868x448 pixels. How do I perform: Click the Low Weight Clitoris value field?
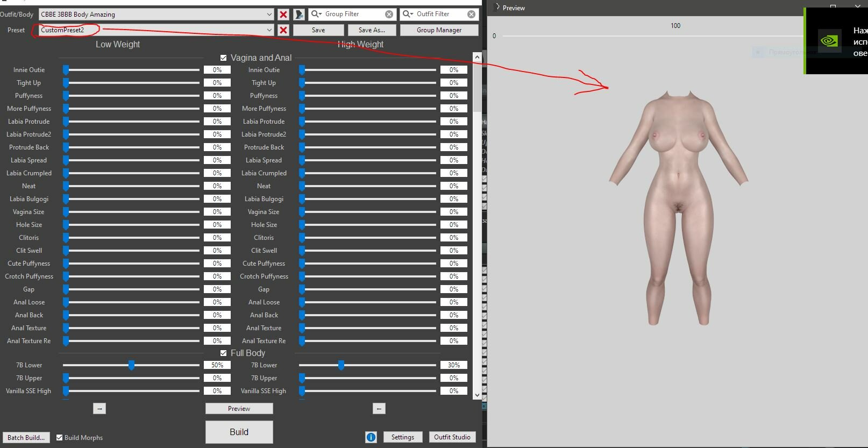coord(217,238)
